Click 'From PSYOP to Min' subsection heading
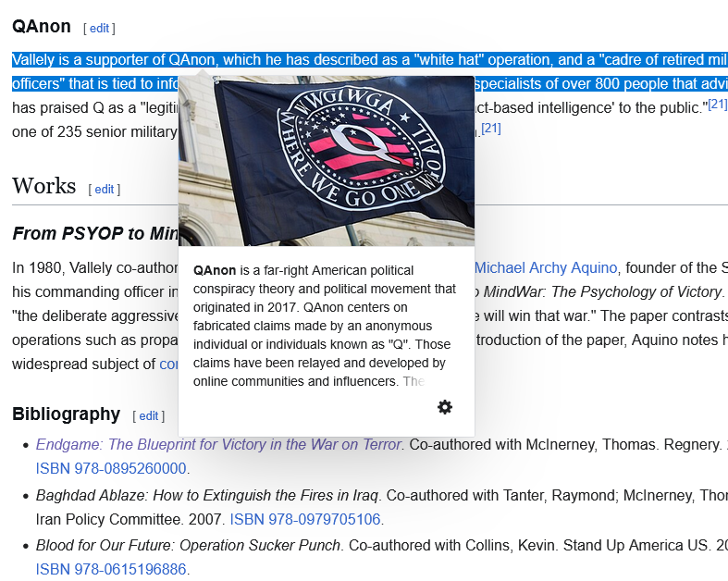 tap(95, 233)
